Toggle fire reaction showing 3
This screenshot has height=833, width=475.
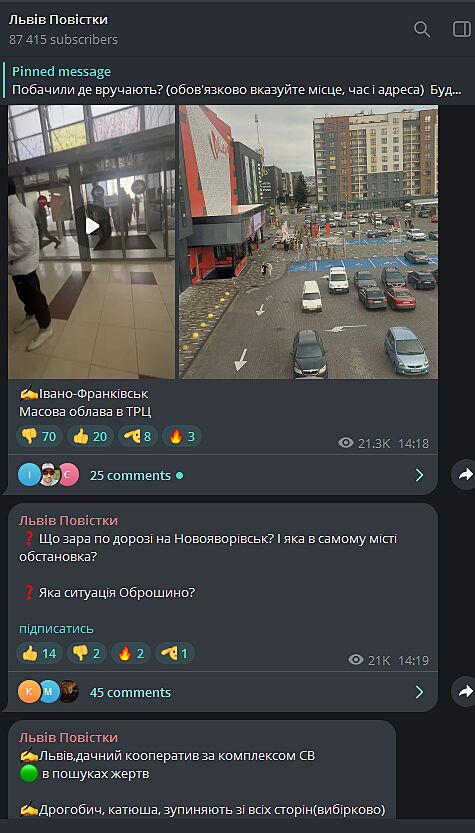[x=182, y=437]
